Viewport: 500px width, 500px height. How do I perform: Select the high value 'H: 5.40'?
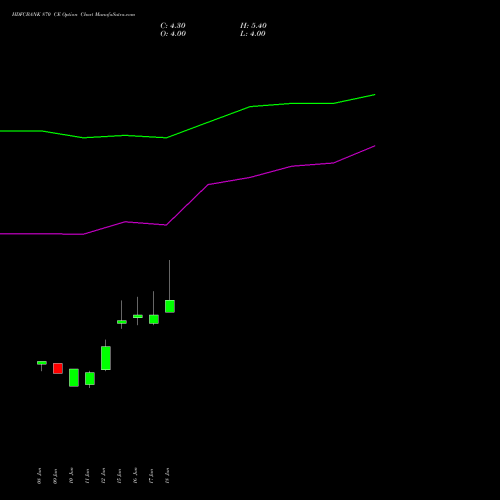[253, 26]
